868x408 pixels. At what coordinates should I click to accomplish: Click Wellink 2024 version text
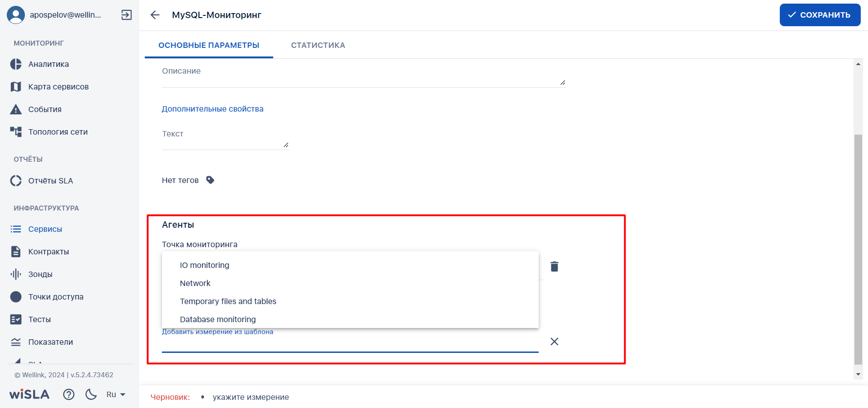(x=64, y=375)
